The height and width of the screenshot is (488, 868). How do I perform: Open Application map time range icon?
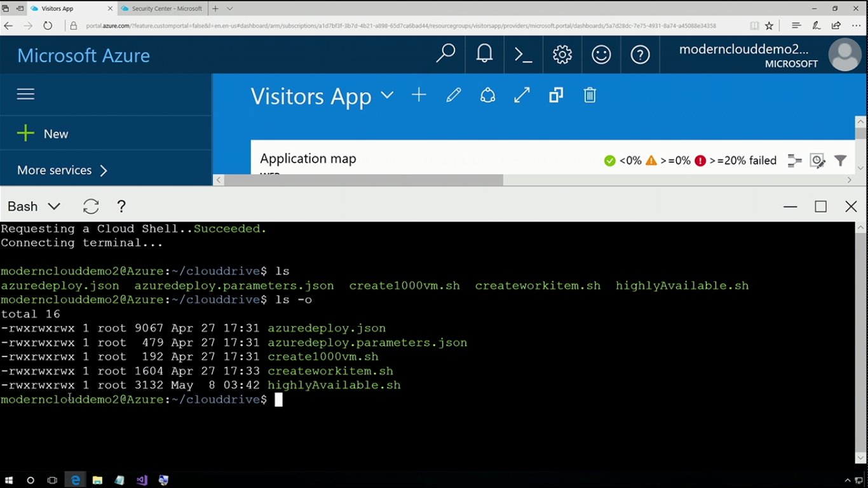click(818, 161)
